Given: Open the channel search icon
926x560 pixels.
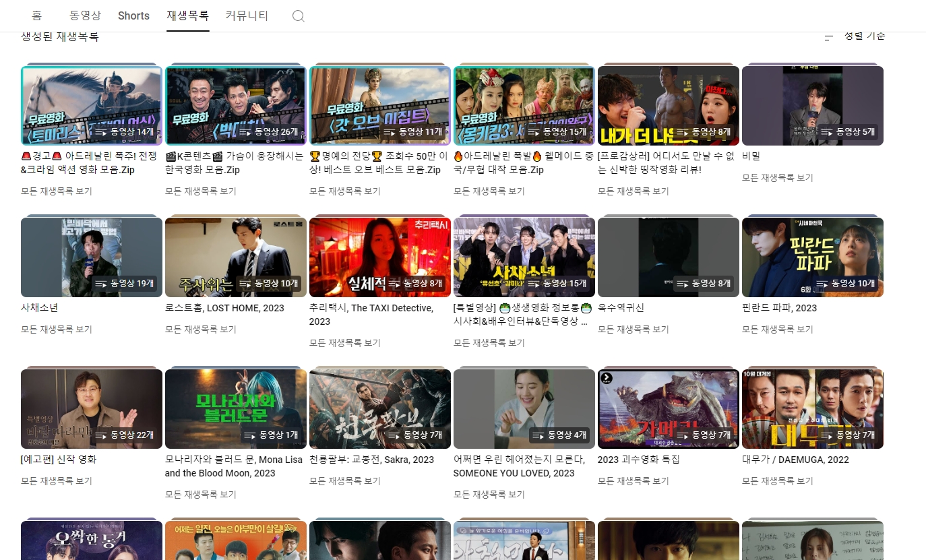Looking at the screenshot, I should [299, 16].
